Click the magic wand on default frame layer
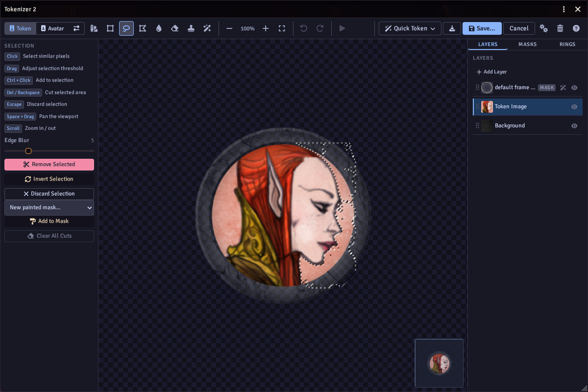588x392 pixels. pyautogui.click(x=563, y=88)
